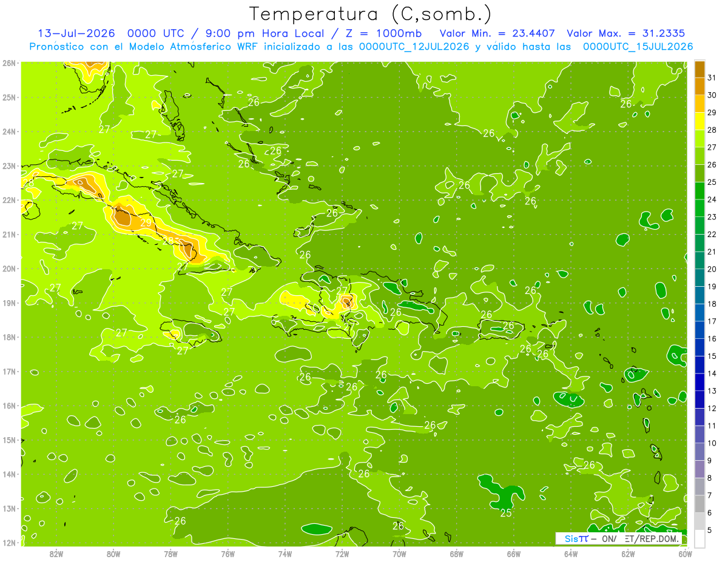The height and width of the screenshot is (562, 728).
Task: Click the latitude axis label "23N"
Action: [9, 166]
